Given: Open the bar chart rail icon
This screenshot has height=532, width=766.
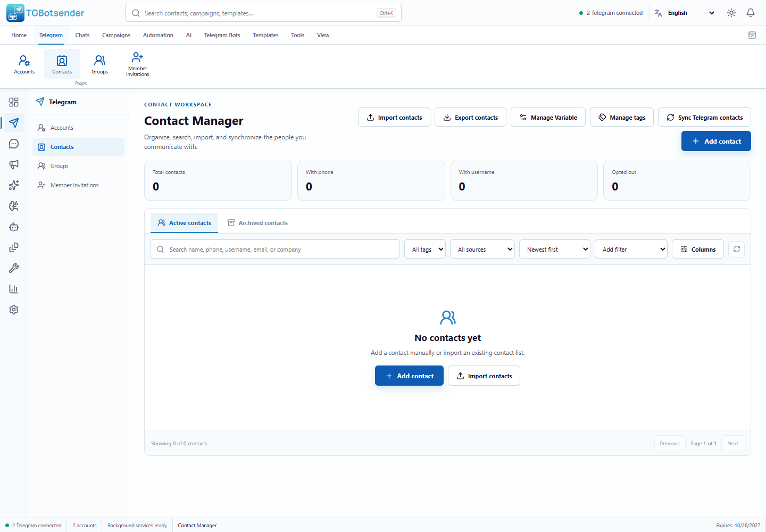Looking at the screenshot, I should point(14,289).
